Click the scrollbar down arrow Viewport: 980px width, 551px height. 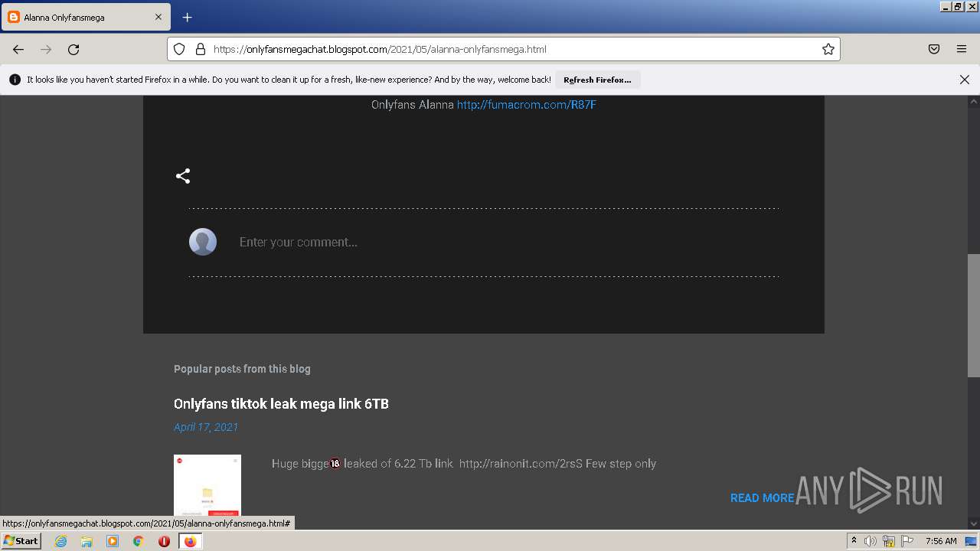click(973, 524)
